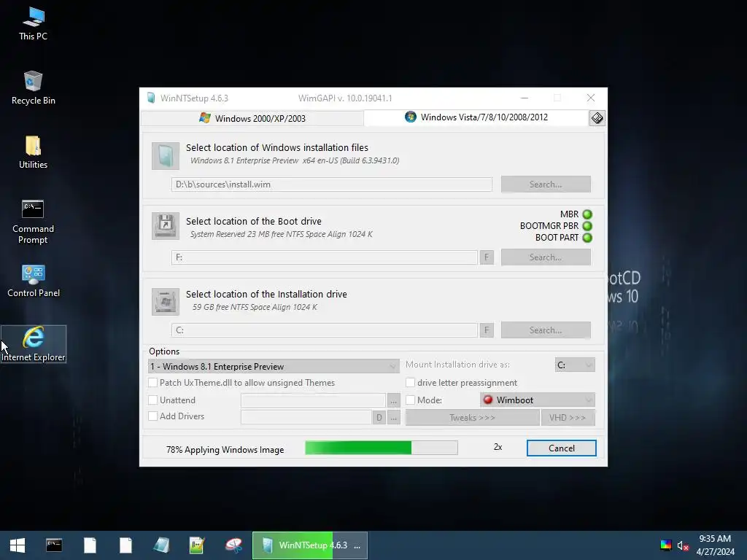Click Search for Boot drive
This screenshot has height=560, width=747.
coord(546,257)
